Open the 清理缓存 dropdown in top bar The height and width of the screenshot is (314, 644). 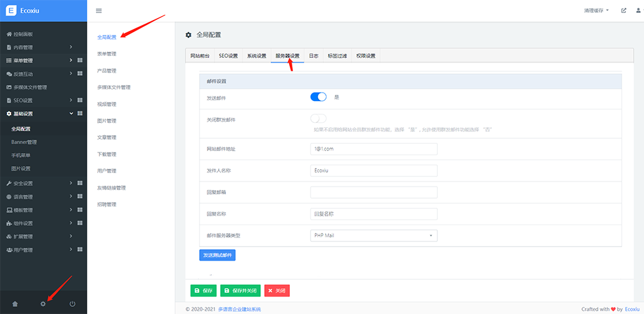tap(596, 11)
